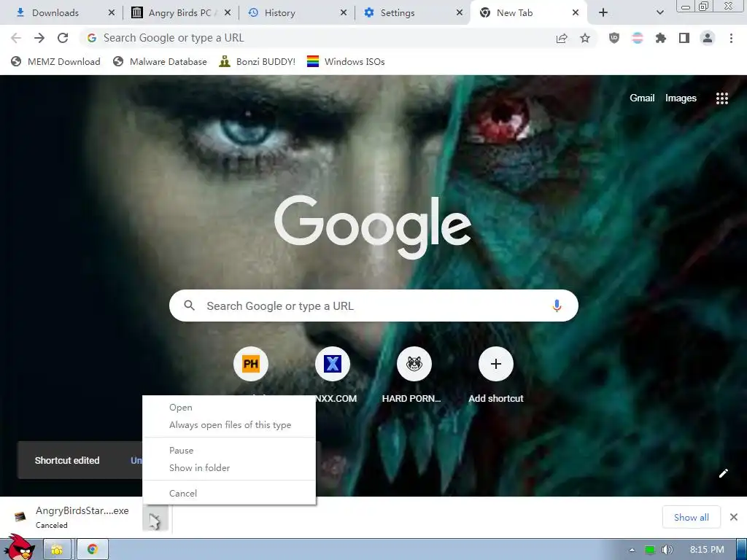Start voice search with microphone icon
747x560 pixels.
[557, 306]
